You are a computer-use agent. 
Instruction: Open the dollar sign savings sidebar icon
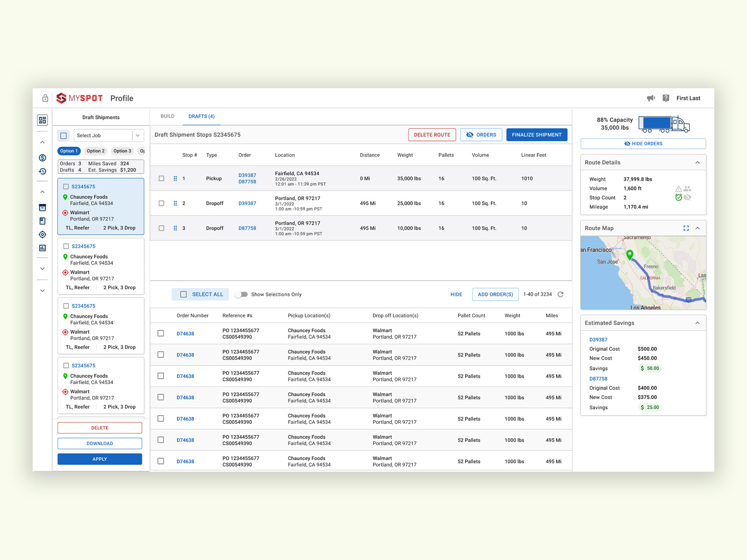pyautogui.click(x=42, y=158)
